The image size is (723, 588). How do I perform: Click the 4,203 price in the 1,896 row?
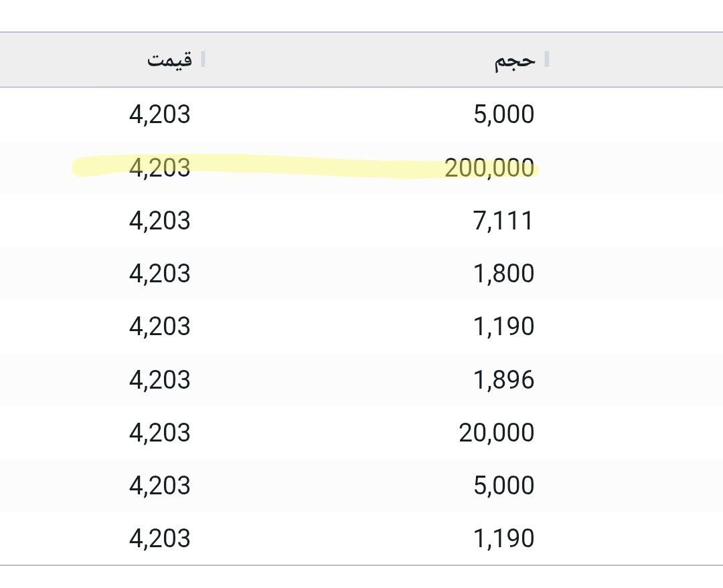click(x=159, y=380)
